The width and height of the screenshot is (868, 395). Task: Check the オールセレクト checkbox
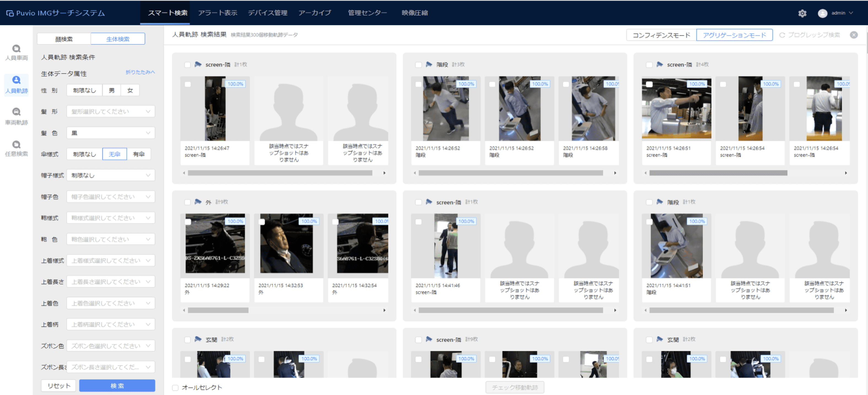point(175,387)
